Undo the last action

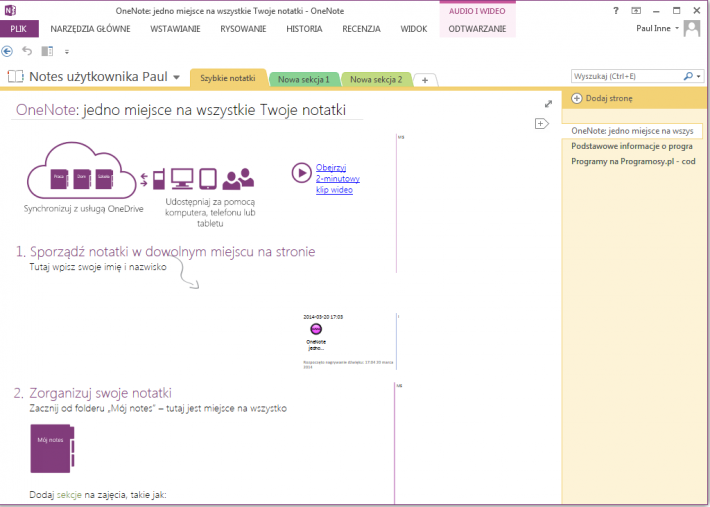coord(27,51)
